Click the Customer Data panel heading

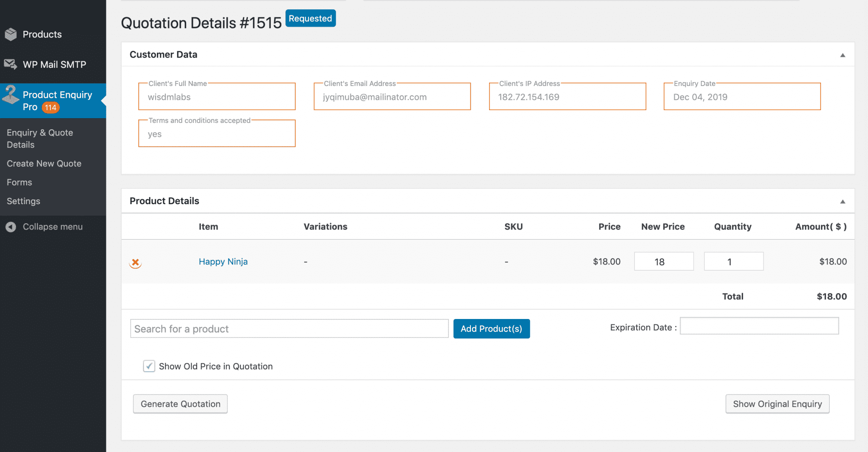(164, 55)
